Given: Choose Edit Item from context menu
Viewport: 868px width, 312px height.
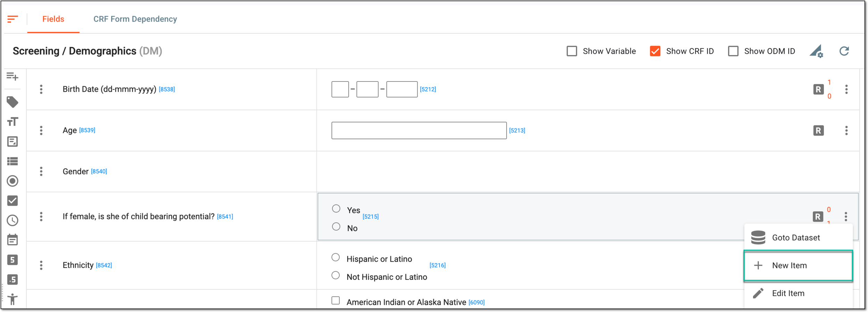Looking at the screenshot, I should pos(799,294).
